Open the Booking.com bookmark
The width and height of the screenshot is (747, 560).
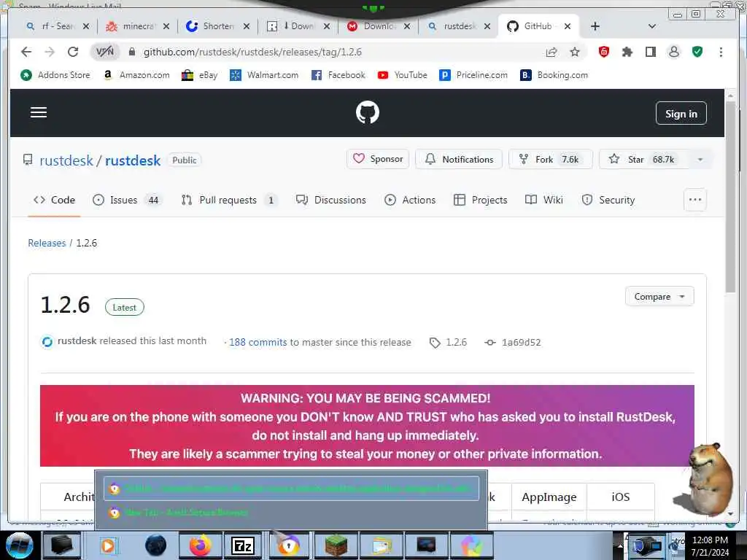click(554, 75)
